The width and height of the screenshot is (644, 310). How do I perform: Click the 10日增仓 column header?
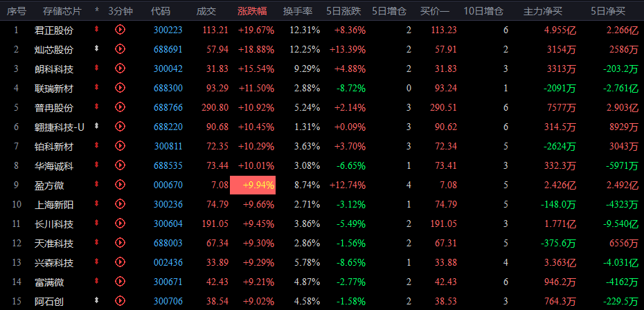(x=483, y=11)
